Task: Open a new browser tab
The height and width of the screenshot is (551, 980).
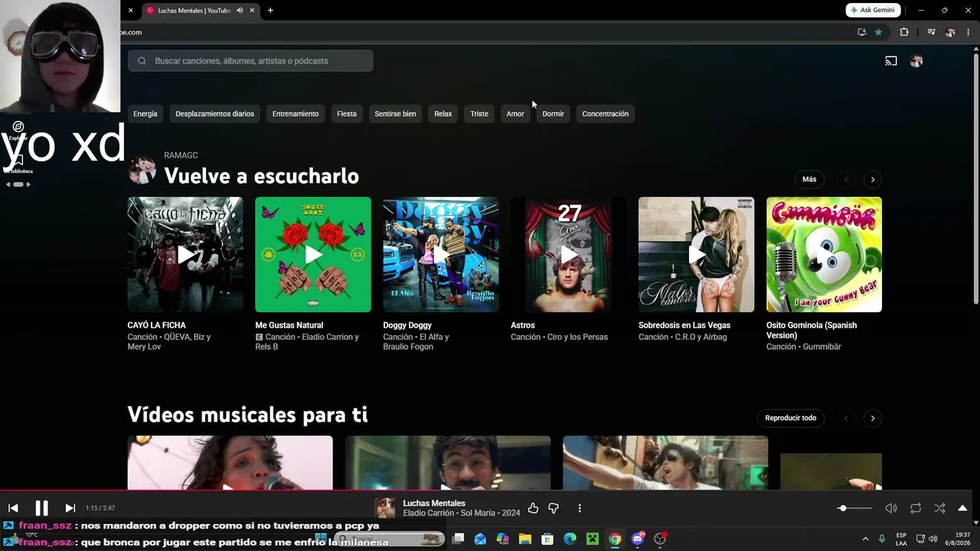Action: 270,11
